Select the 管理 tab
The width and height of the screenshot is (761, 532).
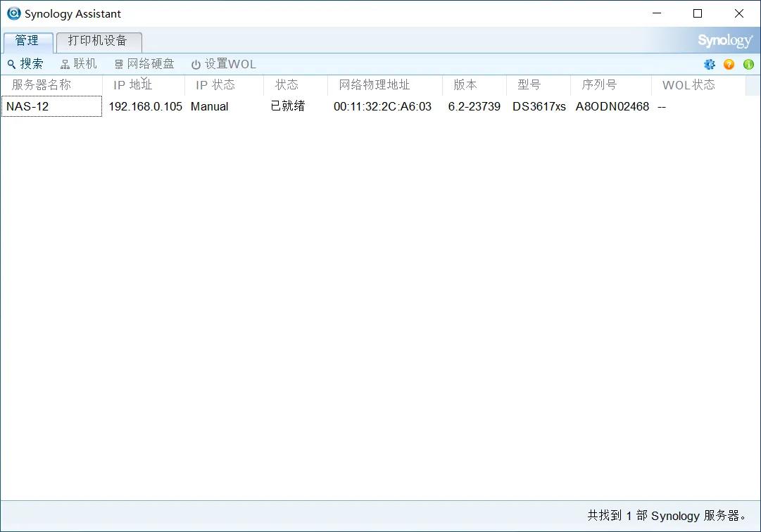(28, 41)
